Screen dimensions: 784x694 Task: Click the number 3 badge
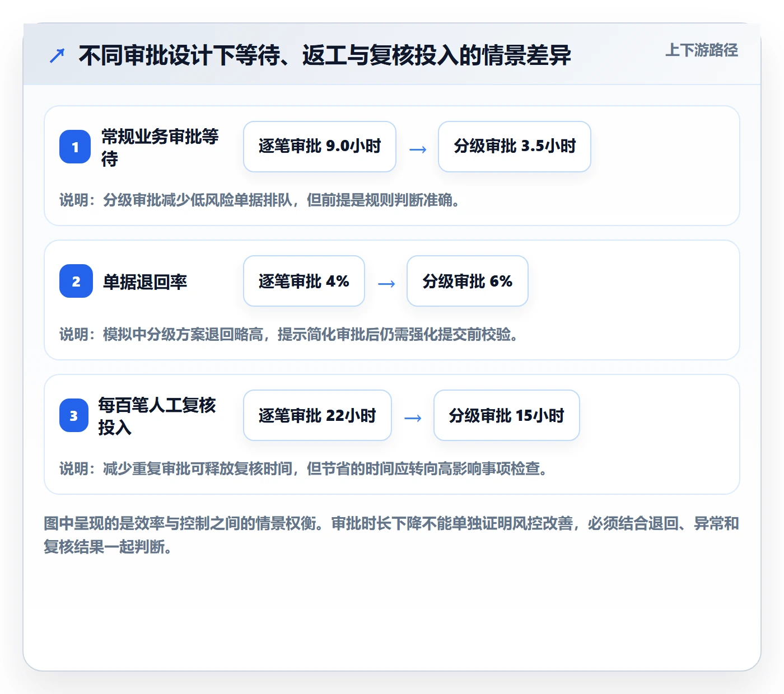click(74, 415)
